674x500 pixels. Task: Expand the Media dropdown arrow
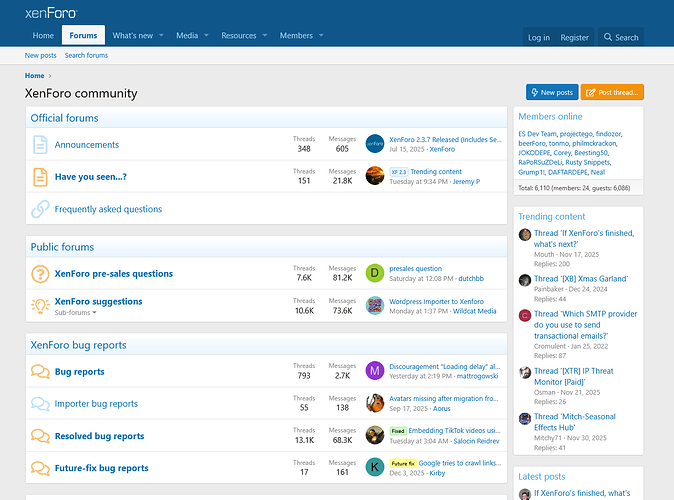coord(206,36)
